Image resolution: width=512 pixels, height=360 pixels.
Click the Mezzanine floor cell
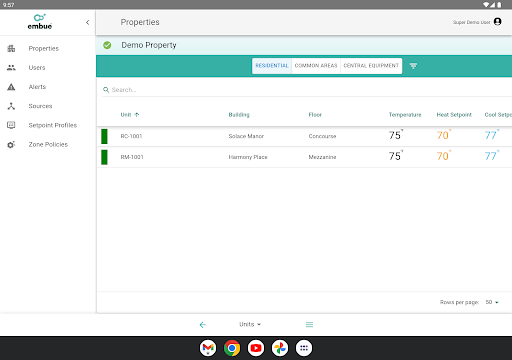point(322,157)
